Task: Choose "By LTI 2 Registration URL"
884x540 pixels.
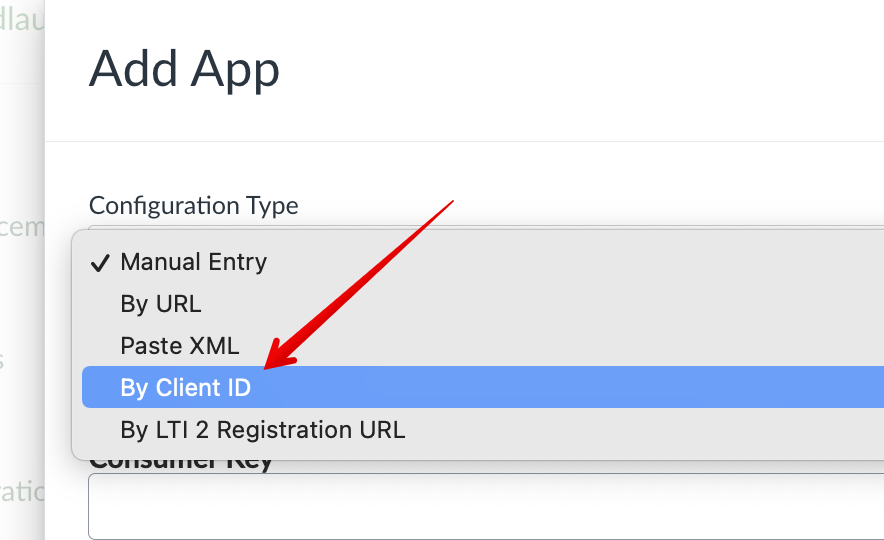Action: pyautogui.click(x=262, y=430)
